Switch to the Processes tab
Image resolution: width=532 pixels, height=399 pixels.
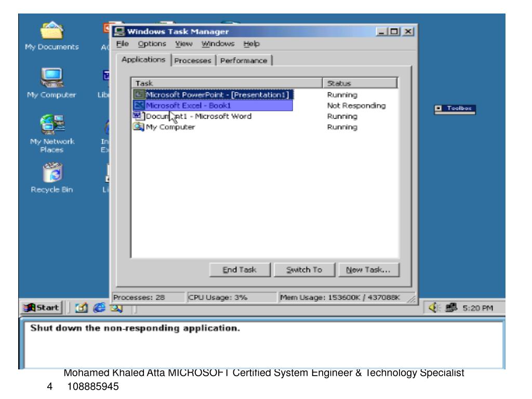[193, 61]
